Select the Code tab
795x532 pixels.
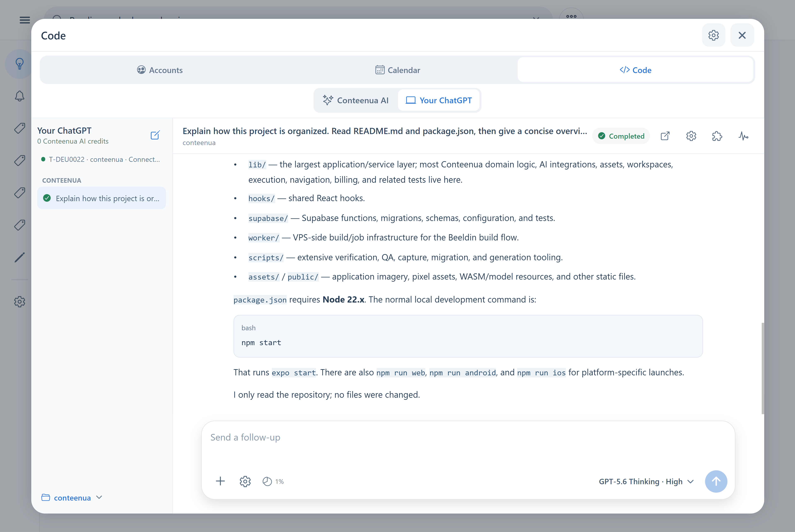coord(635,70)
